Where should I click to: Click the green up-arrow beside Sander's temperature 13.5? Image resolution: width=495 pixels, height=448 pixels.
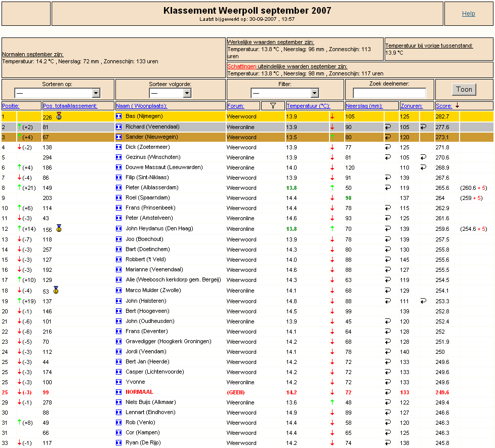tap(332, 137)
